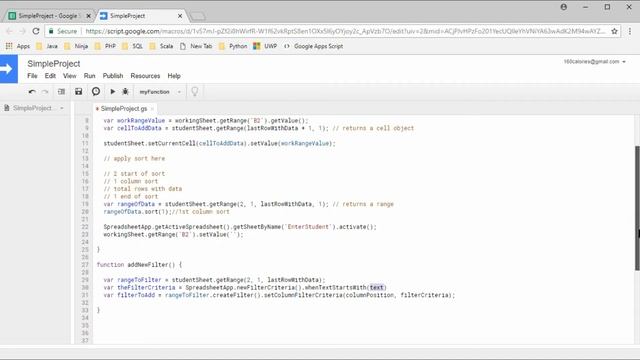Viewport: 640px width, 360px height.
Task: Select the SimpleProject file in the sidebar
Action: click(32, 108)
